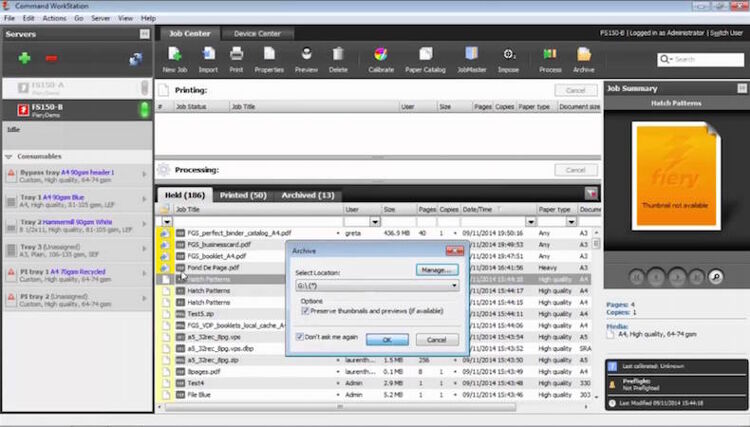Toggle Preserve thumbnails and previews checkbox
Viewport: 750px width, 427px height.
(305, 311)
